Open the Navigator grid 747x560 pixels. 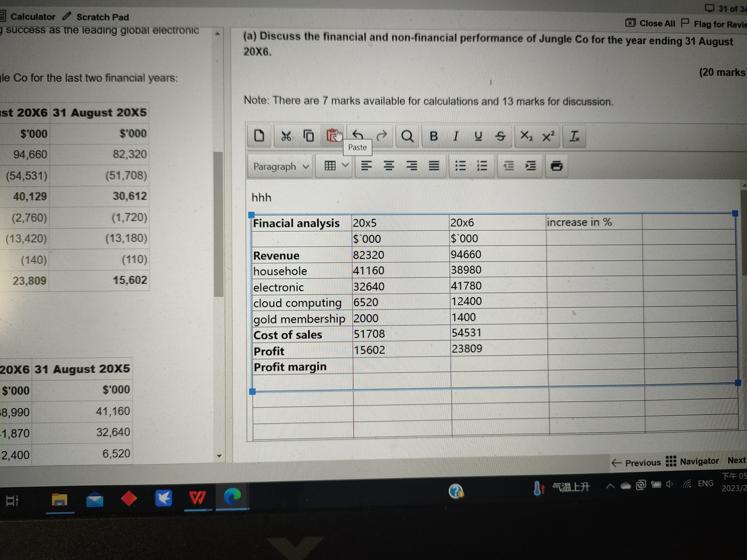[692, 461]
